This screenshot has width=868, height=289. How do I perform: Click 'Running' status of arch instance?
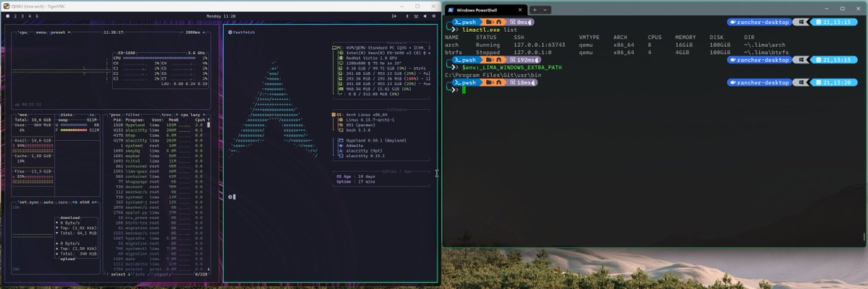(x=489, y=44)
